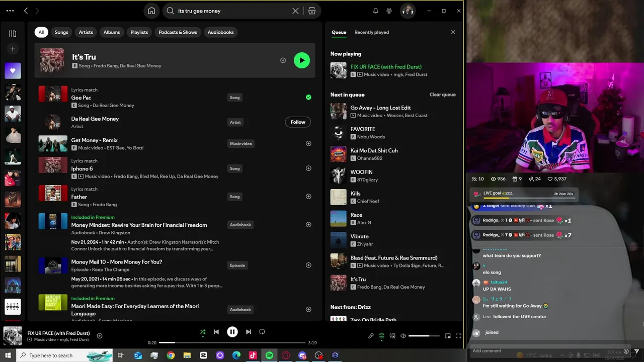Toggle repeat in the player bar
Image resolution: width=644 pixels, height=362 pixels.
click(262, 332)
